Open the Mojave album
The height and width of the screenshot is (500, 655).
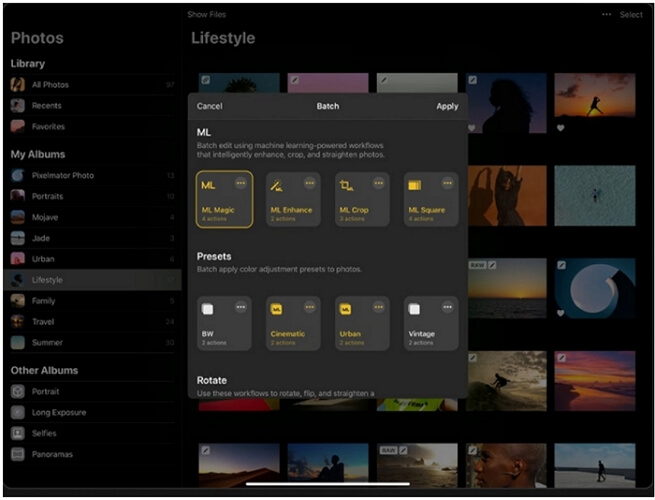click(92, 217)
